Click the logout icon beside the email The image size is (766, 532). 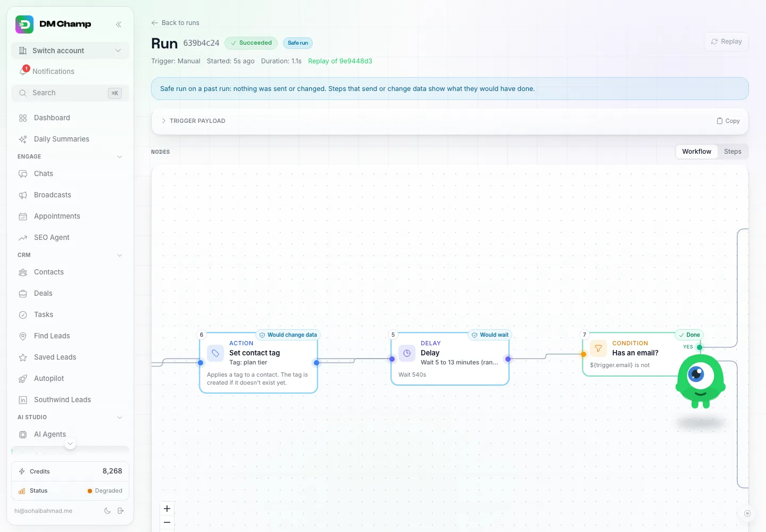point(121,511)
